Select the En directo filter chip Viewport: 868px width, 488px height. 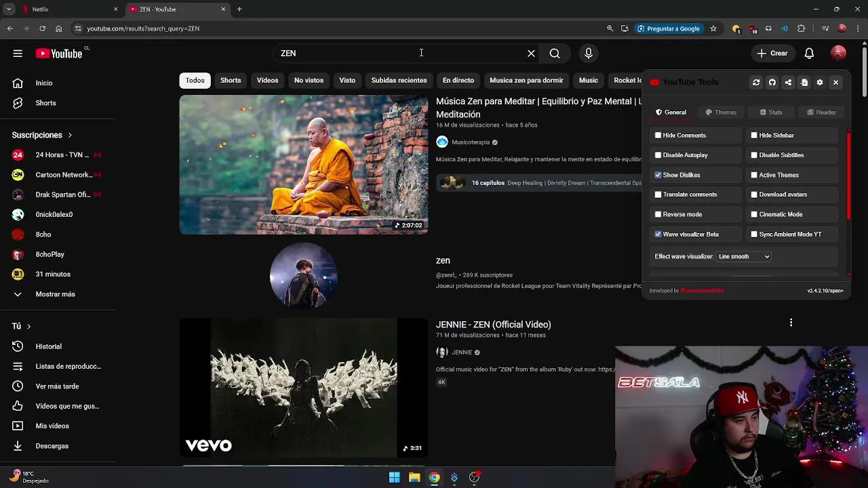click(x=458, y=81)
